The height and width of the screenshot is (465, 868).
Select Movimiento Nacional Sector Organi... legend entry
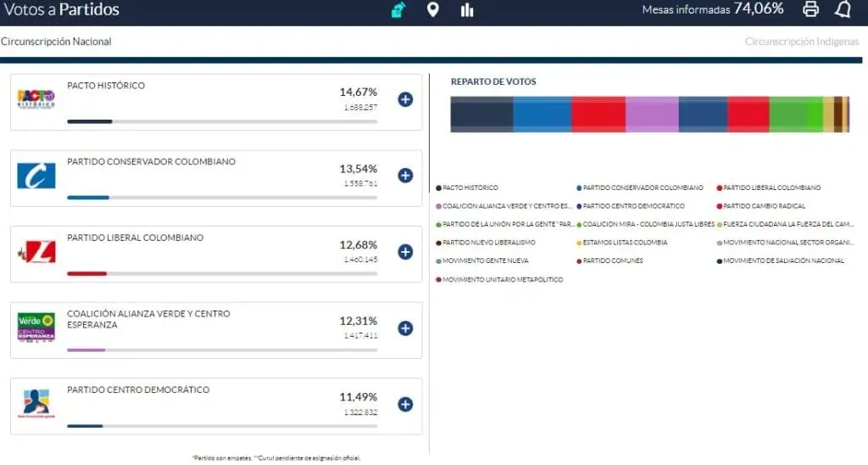(785, 243)
